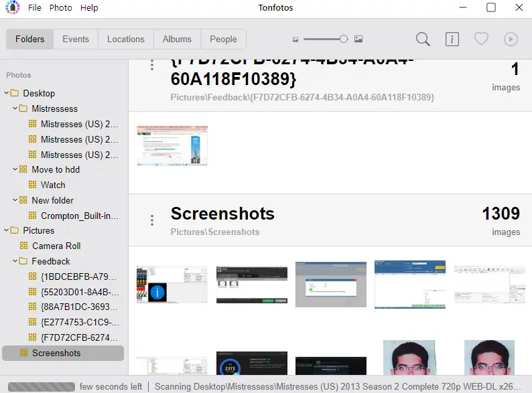Switch to the People tab
Viewport: 532px width, 393px height.
(223, 40)
